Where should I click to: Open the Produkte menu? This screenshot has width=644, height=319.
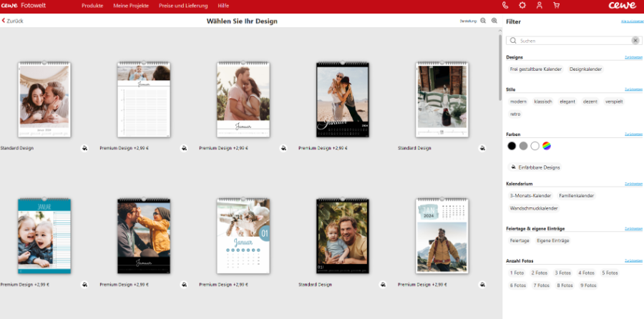click(x=92, y=6)
